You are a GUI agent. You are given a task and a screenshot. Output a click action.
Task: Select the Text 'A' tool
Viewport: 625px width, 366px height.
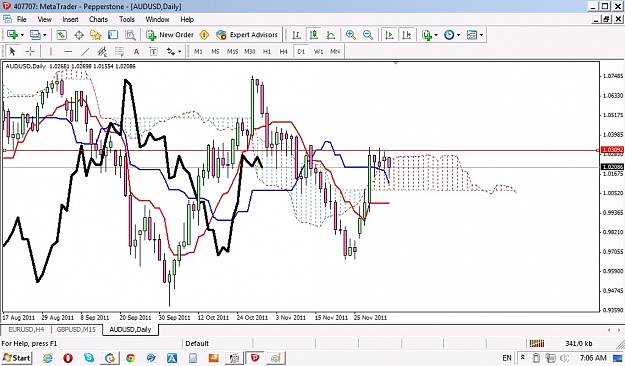pos(136,51)
